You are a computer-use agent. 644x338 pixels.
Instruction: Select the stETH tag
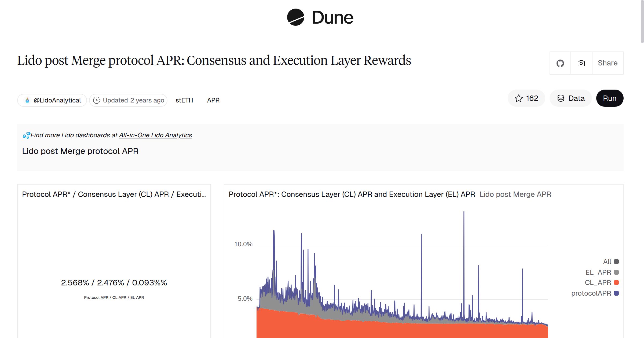(184, 100)
